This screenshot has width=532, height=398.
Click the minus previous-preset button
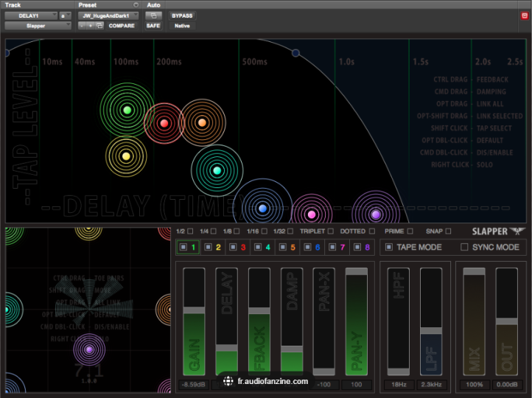(83, 26)
